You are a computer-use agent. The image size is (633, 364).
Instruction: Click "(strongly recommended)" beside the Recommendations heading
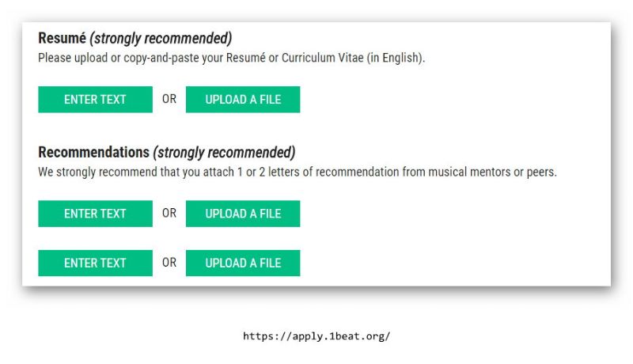[224, 152]
